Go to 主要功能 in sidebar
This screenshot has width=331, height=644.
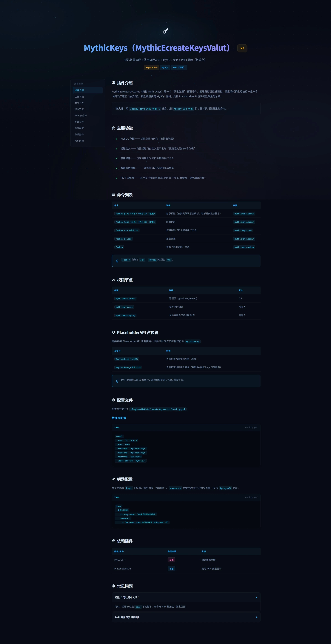pyautogui.click(x=88, y=97)
